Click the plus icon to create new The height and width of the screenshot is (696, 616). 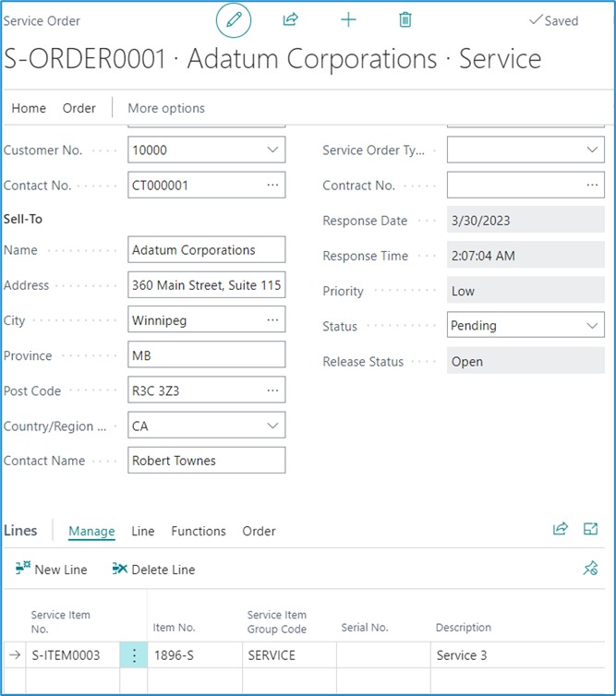click(348, 20)
